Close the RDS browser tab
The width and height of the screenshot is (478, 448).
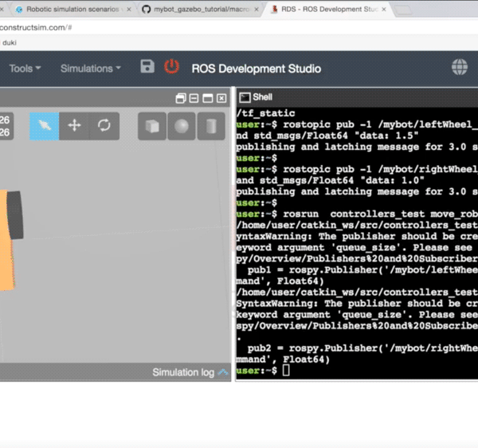pyautogui.click(x=384, y=10)
